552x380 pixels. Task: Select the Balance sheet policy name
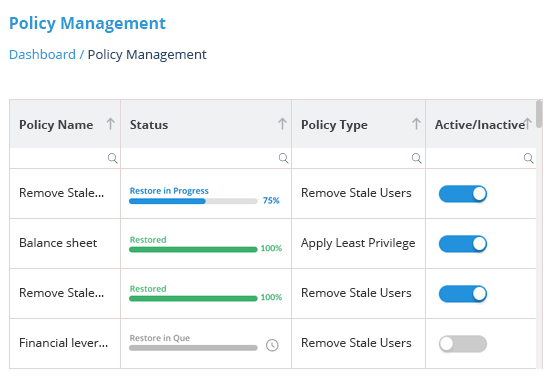(58, 243)
